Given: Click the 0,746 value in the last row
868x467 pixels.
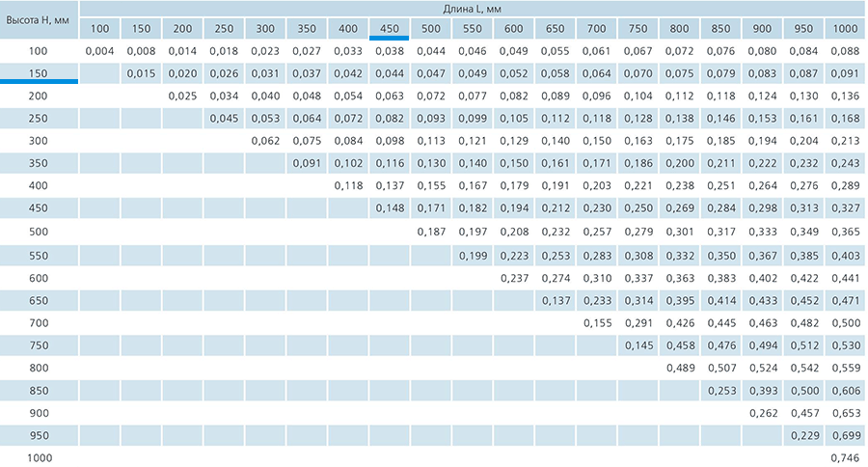Looking at the screenshot, I should pyautogui.click(x=845, y=458).
